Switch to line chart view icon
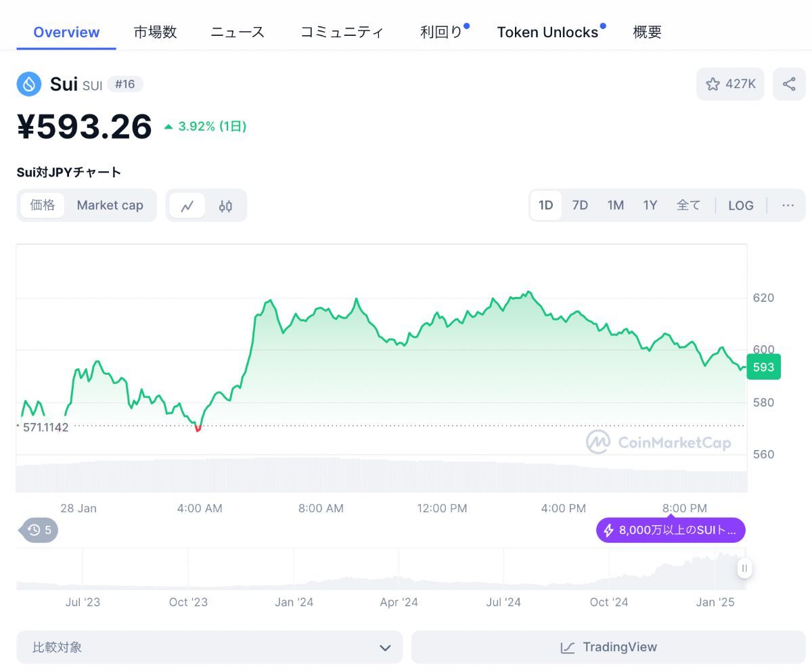This screenshot has height=672, width=812. click(x=187, y=206)
